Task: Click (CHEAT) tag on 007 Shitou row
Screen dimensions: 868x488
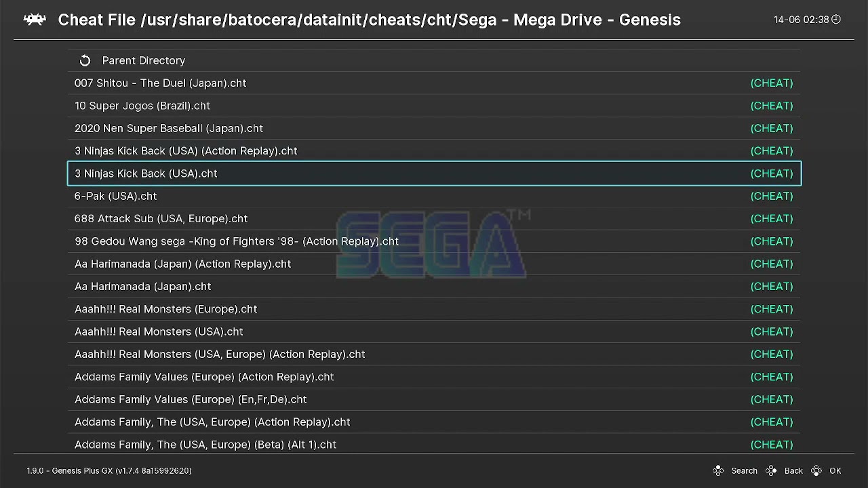Action: click(772, 83)
